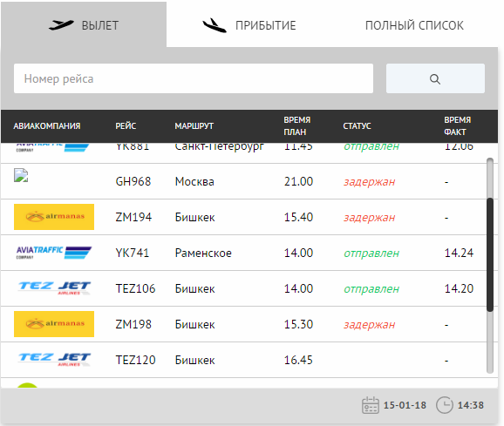Open the ПОЛНЫЙ СПИСОК tab
The image size is (504, 426).
pos(414,25)
